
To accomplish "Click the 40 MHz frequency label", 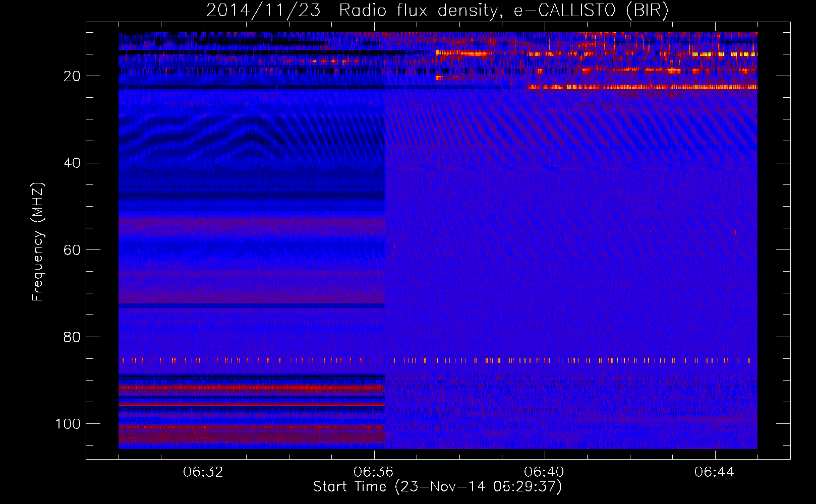I will point(72,163).
